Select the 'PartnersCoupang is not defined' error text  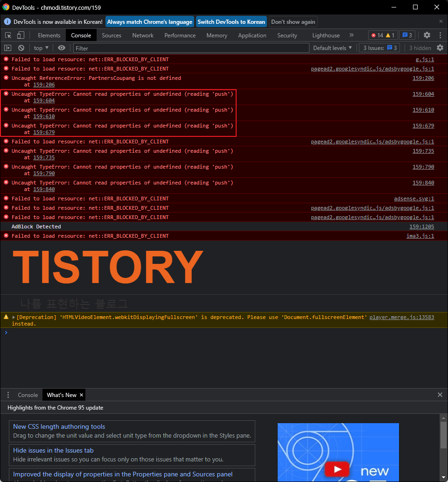[x=96, y=78]
